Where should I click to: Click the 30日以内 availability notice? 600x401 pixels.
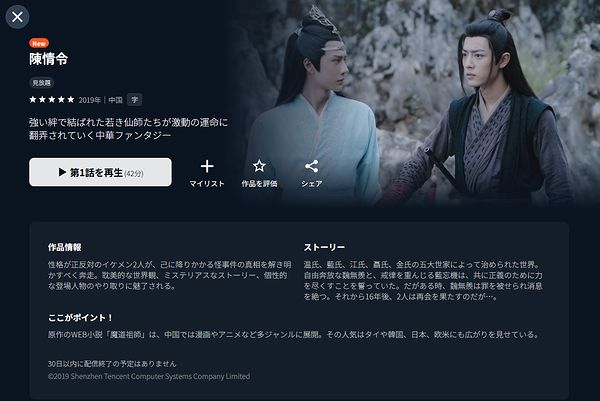[x=112, y=364]
